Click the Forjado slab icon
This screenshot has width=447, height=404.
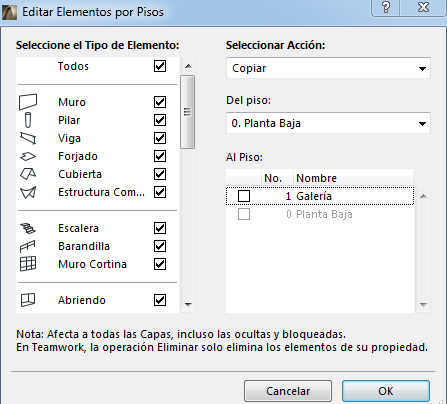coord(28,156)
